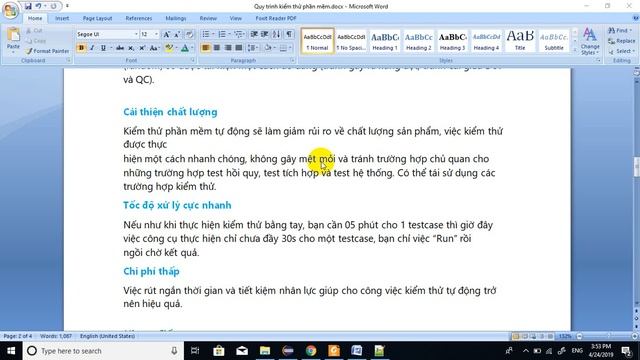Apply superscript formatting
This screenshot has width=640, height=360.
pyautogui.click(x=142, y=48)
